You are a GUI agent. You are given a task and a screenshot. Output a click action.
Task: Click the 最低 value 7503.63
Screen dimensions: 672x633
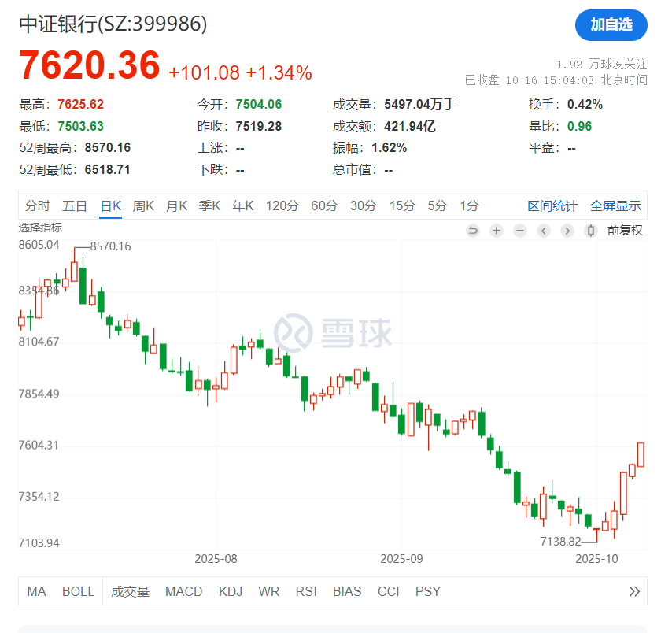[x=80, y=126]
